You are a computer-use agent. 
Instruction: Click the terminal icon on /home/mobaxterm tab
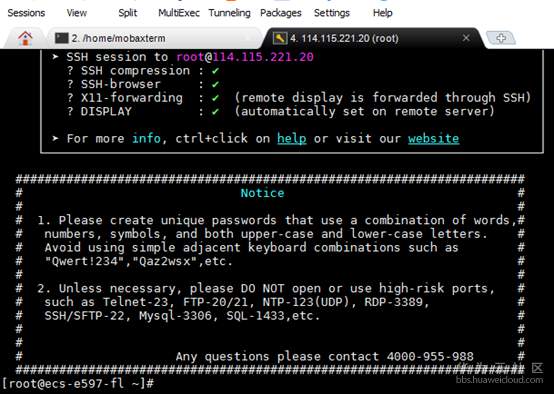coord(61,38)
